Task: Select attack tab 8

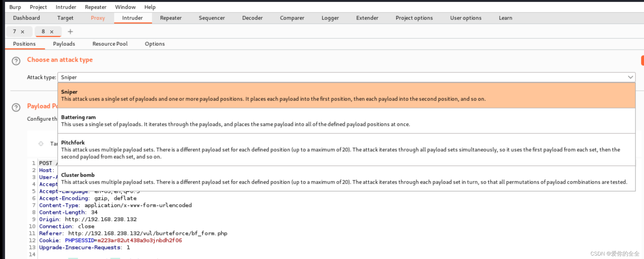Action: click(x=43, y=31)
